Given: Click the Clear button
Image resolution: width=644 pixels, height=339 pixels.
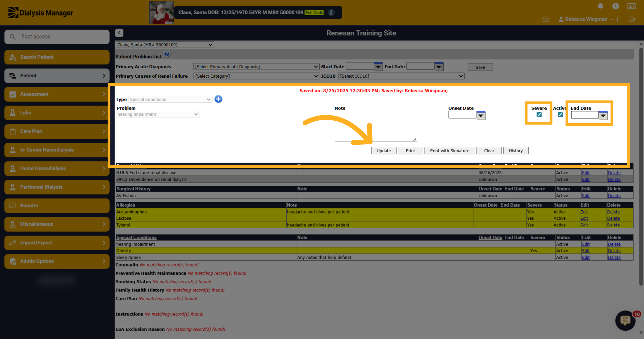Looking at the screenshot, I should (x=489, y=151).
